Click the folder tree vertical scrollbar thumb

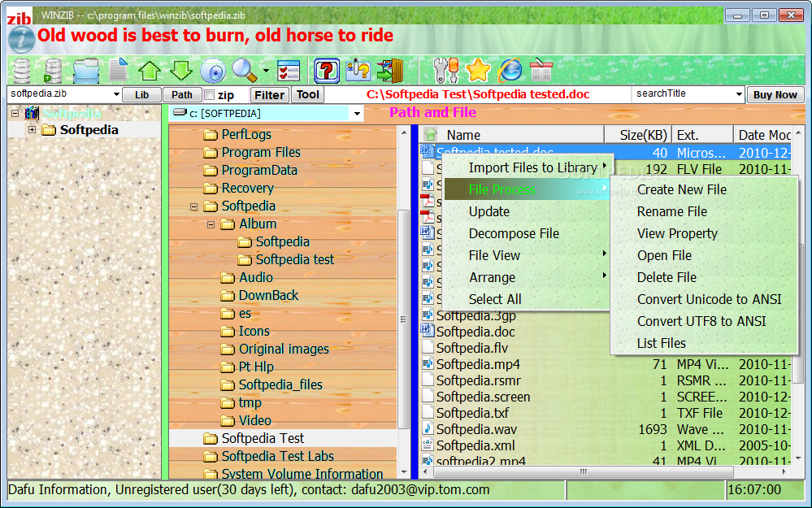pos(403,319)
